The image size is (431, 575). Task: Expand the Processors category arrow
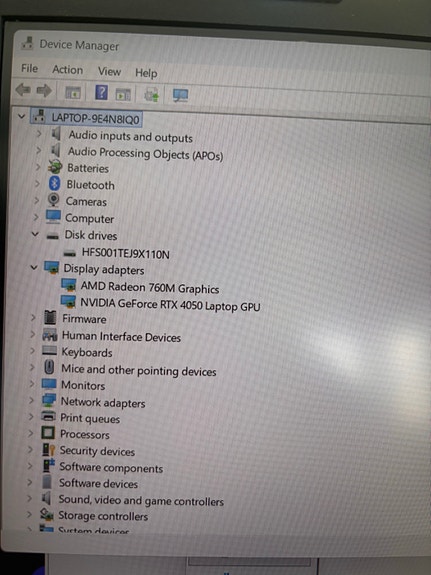31,433
